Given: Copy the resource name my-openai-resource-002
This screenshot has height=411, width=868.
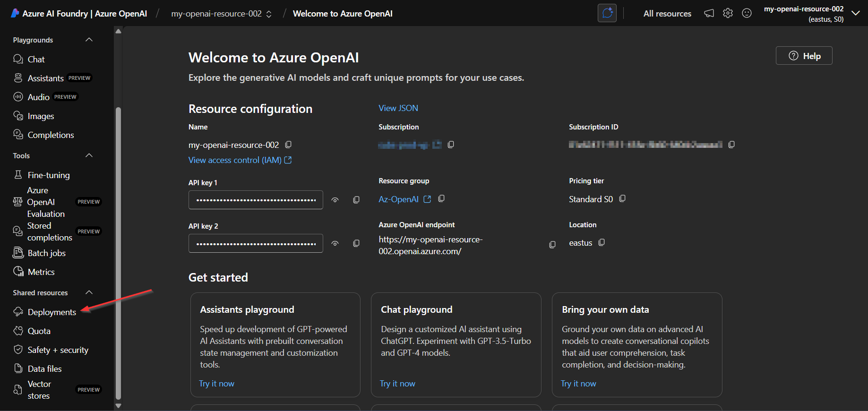Looking at the screenshot, I should [x=288, y=145].
